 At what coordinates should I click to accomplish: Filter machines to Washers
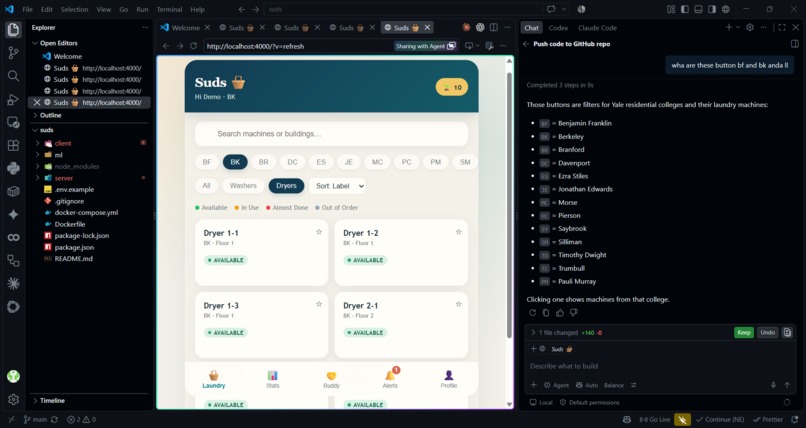(x=243, y=185)
